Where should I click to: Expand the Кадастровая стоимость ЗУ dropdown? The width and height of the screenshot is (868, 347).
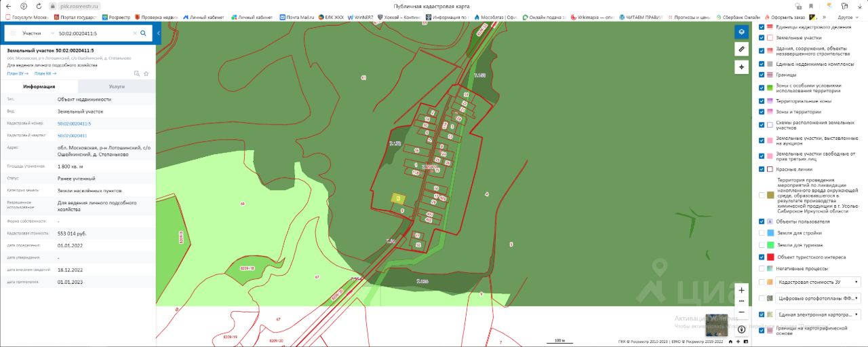[856, 282]
